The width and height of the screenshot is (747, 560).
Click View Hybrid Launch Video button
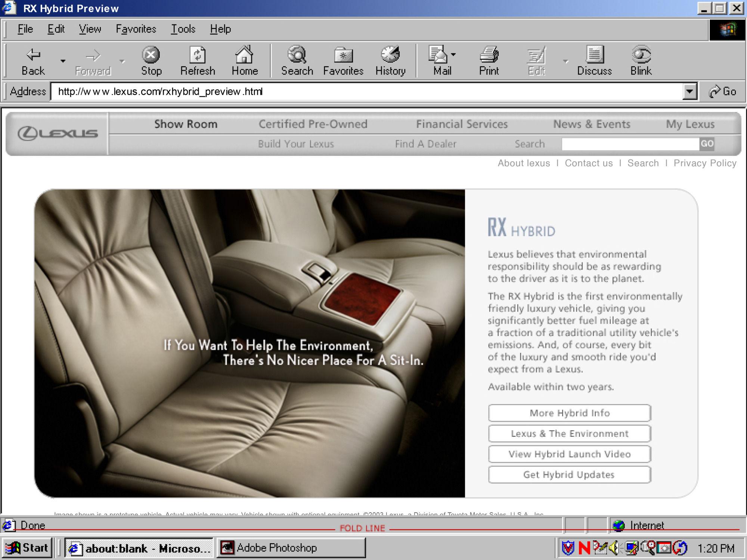[x=569, y=454]
